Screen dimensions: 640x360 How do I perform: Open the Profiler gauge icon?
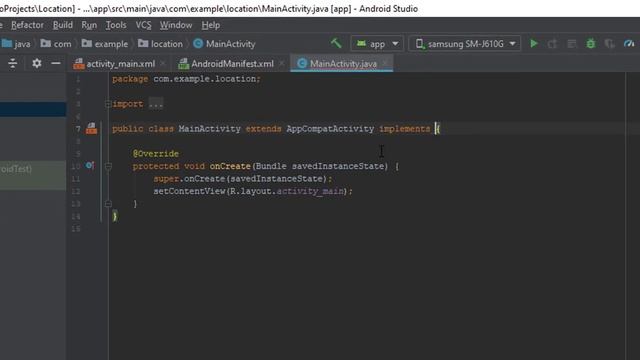click(x=629, y=43)
